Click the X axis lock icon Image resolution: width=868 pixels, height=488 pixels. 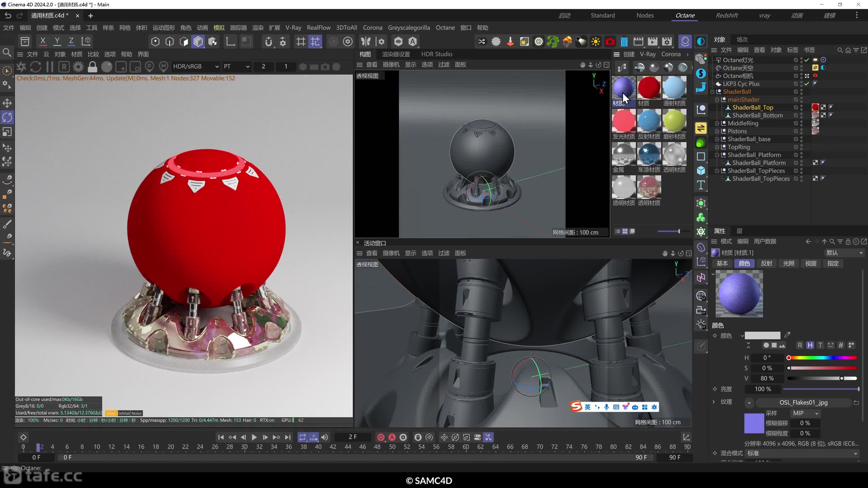pos(43,41)
